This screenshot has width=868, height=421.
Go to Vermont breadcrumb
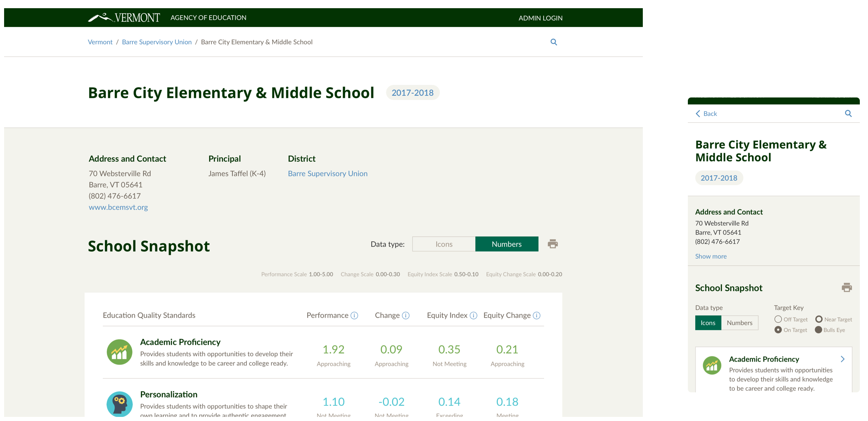[100, 42]
